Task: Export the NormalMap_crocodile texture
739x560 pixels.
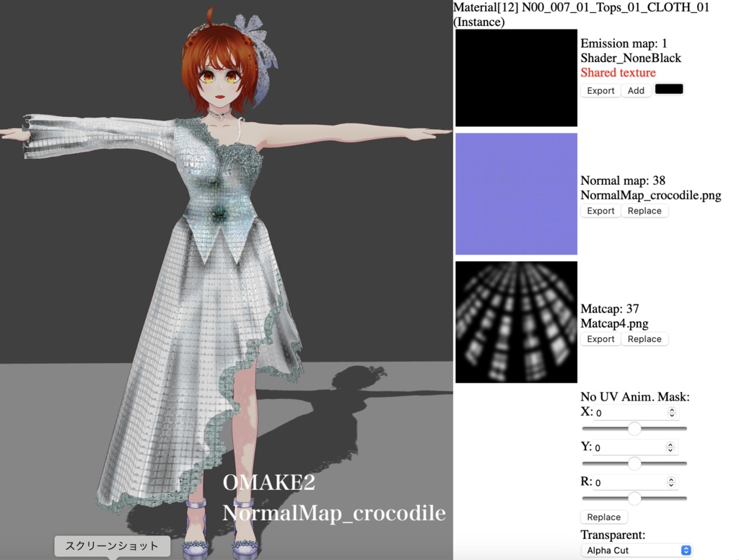Action: coord(600,210)
